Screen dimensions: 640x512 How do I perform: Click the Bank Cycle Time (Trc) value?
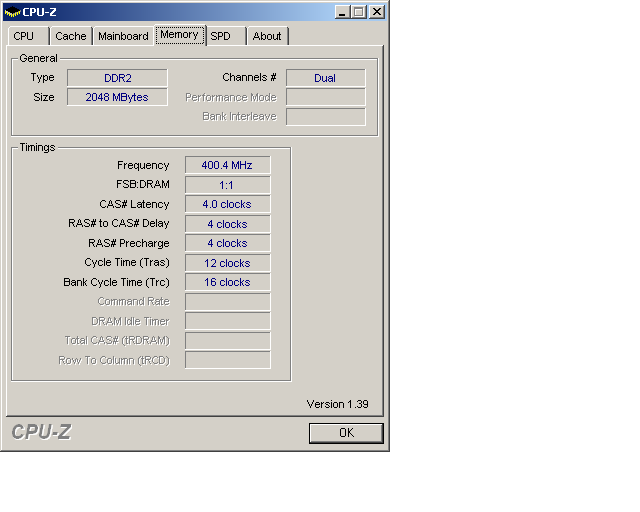227,282
